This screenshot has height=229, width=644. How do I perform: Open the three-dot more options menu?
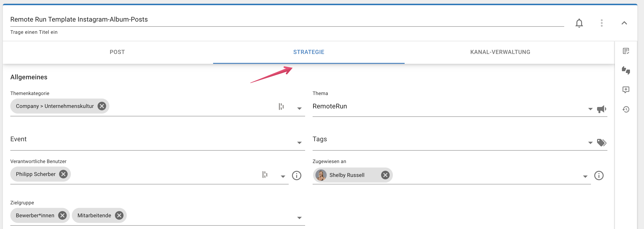(602, 23)
